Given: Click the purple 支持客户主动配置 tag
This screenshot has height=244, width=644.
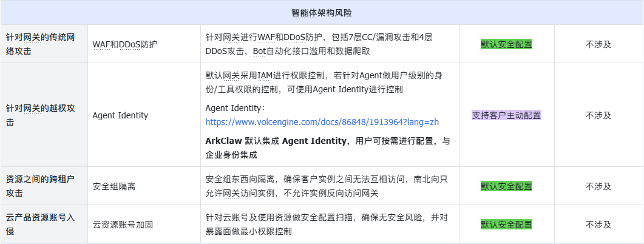Looking at the screenshot, I should (x=506, y=115).
